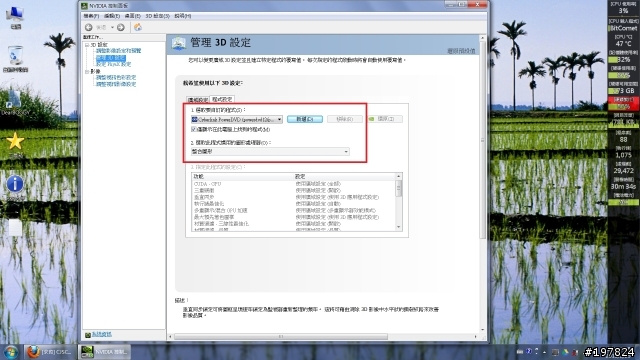Screen dimensions: 640x360
Task: Click the Restore Defaults link in header
Action: coord(461,51)
